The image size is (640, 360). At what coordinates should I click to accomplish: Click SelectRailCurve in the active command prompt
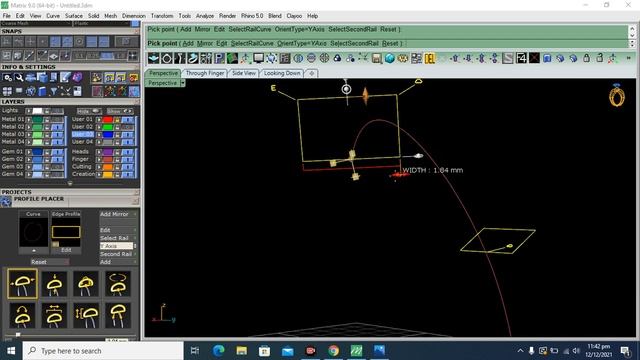[252, 43]
